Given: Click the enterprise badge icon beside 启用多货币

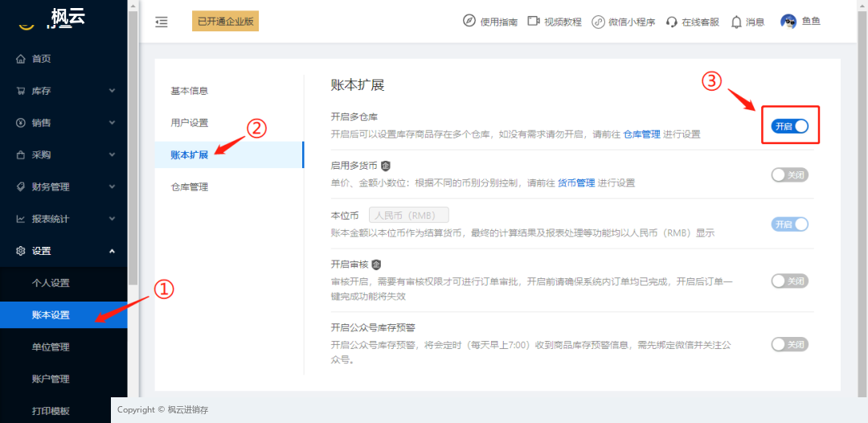Looking at the screenshot, I should tap(387, 165).
